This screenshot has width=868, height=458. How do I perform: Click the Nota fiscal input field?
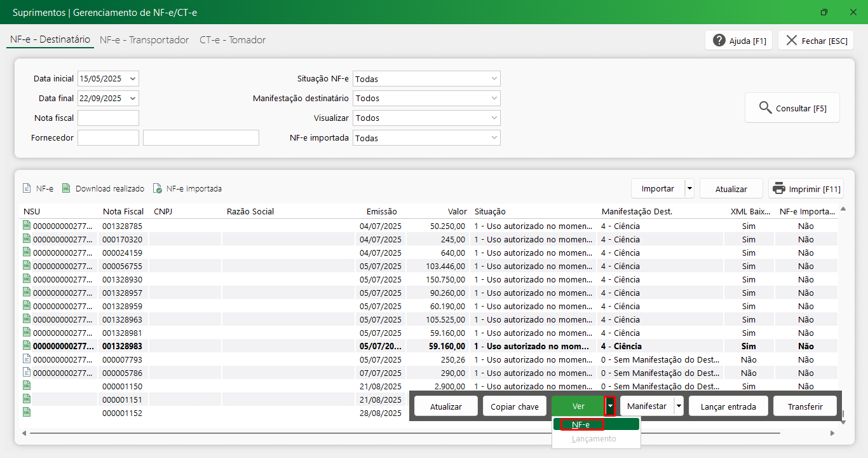coord(108,118)
